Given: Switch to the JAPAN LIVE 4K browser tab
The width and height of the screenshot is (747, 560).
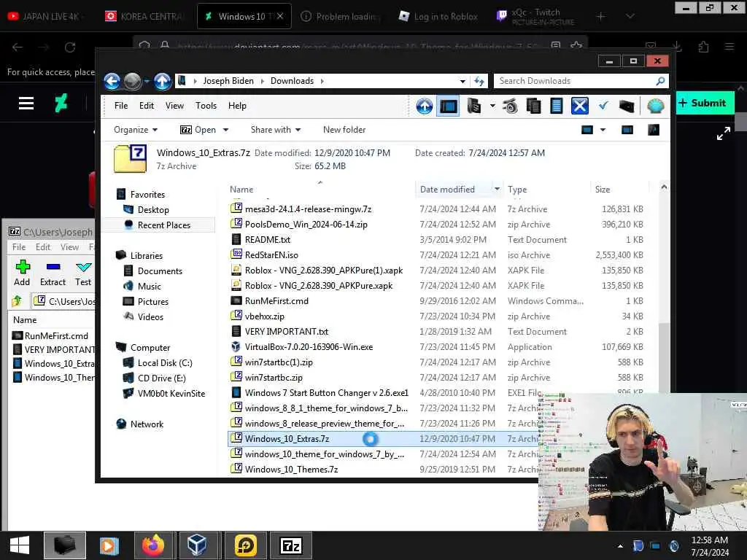Looking at the screenshot, I should (x=45, y=16).
